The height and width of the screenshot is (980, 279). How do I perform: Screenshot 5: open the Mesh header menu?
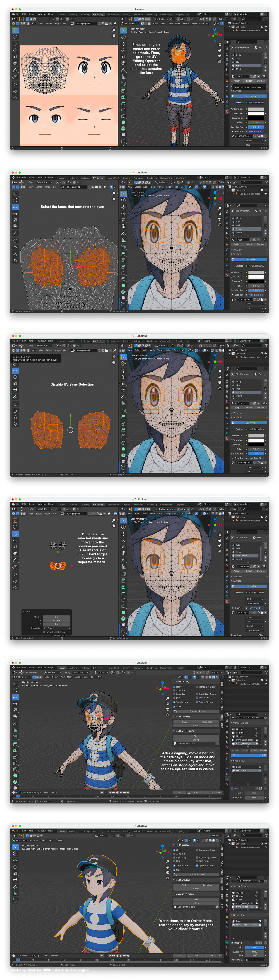pos(70,677)
